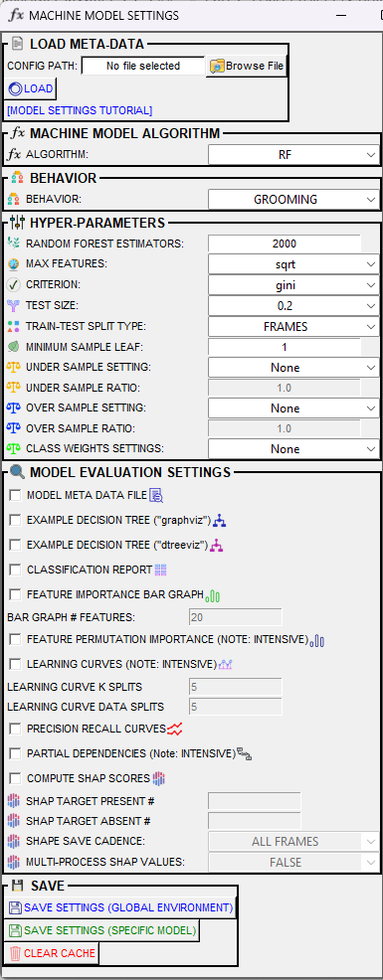Enable Compute SHAP Scores checkbox
Viewport: 383px width, 980px height.
point(15,779)
